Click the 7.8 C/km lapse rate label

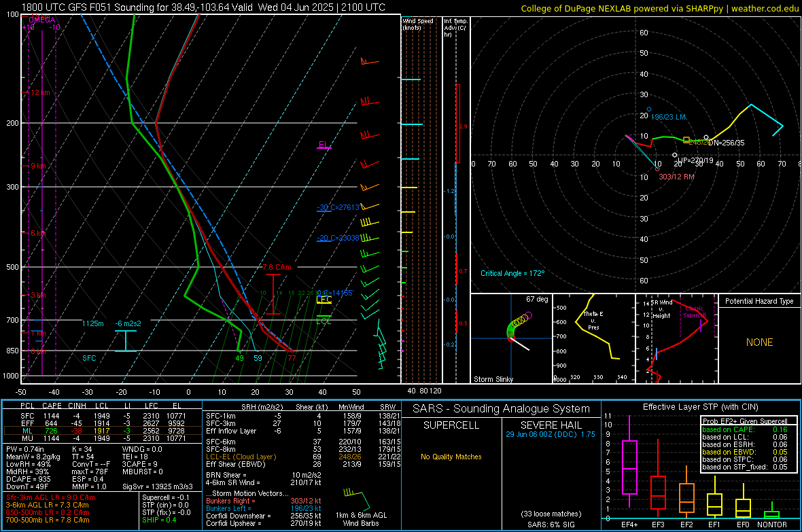[277, 267]
